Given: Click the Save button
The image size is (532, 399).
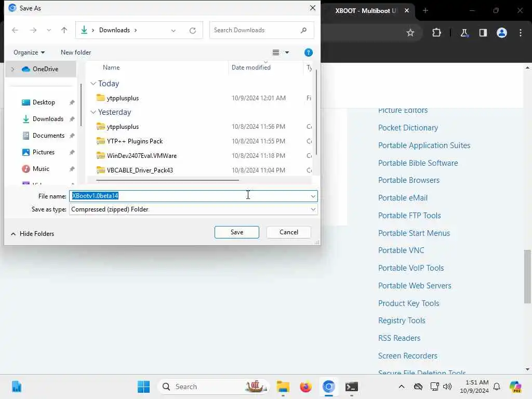Looking at the screenshot, I should [x=237, y=232].
